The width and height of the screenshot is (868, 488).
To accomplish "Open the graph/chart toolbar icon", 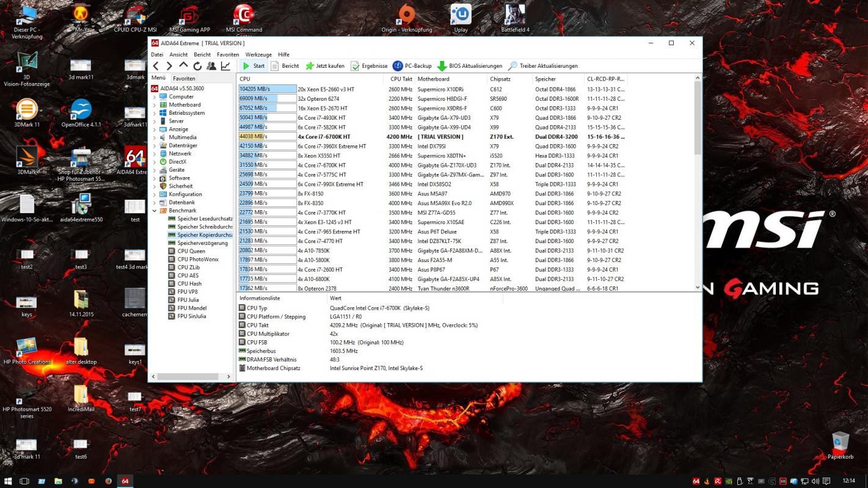I will point(225,66).
